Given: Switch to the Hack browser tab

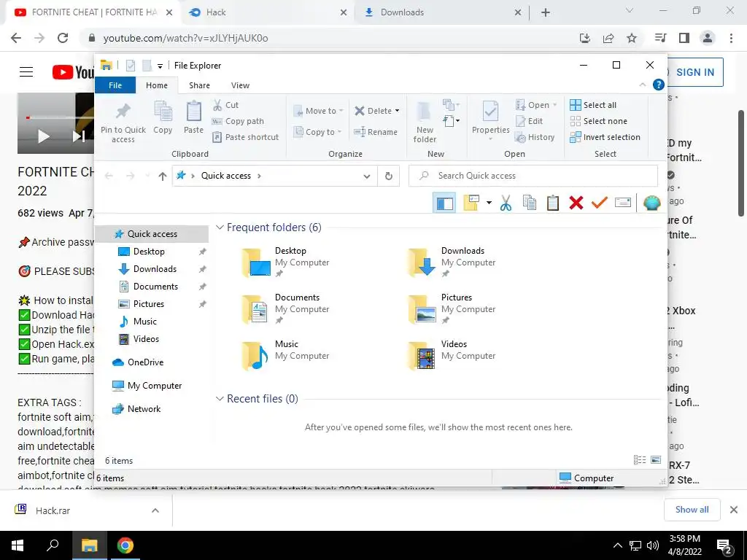Looking at the screenshot, I should 267,12.
